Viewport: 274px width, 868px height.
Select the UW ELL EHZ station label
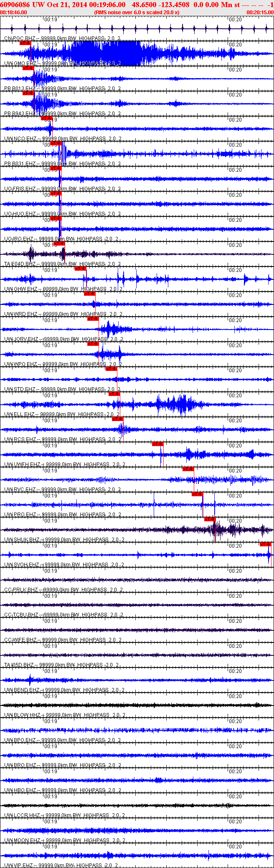click(x=19, y=414)
